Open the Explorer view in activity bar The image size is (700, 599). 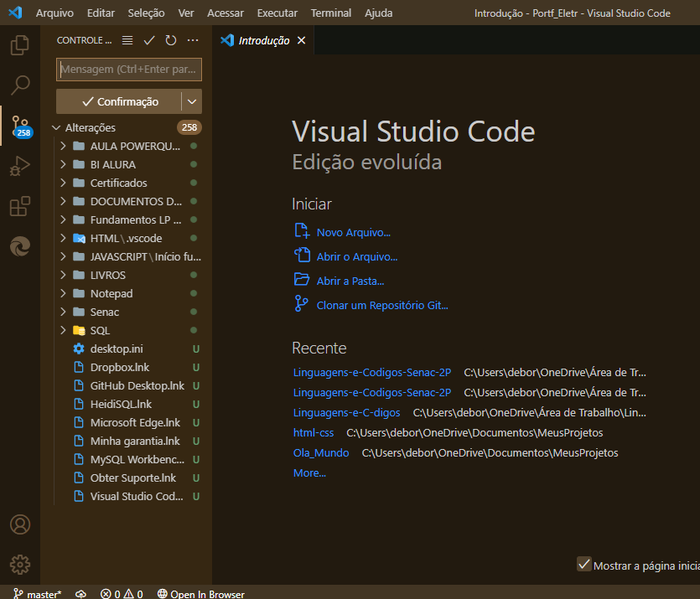pyautogui.click(x=20, y=45)
